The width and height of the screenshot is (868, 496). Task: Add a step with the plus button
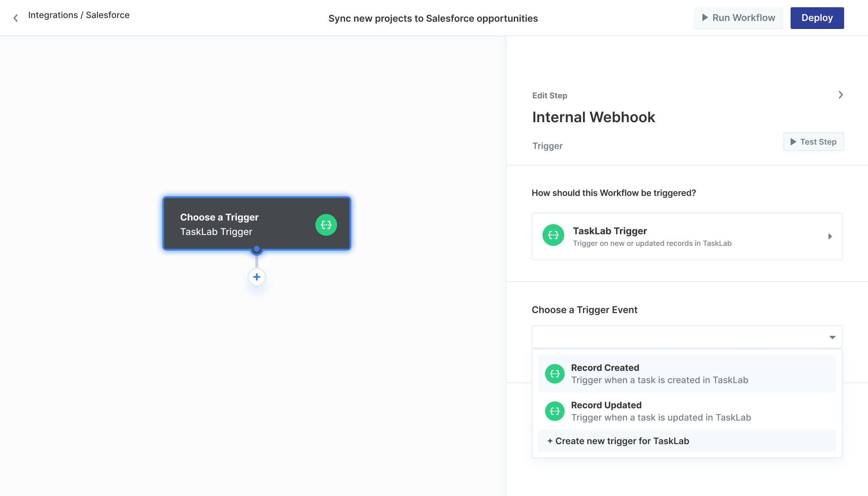click(x=256, y=277)
